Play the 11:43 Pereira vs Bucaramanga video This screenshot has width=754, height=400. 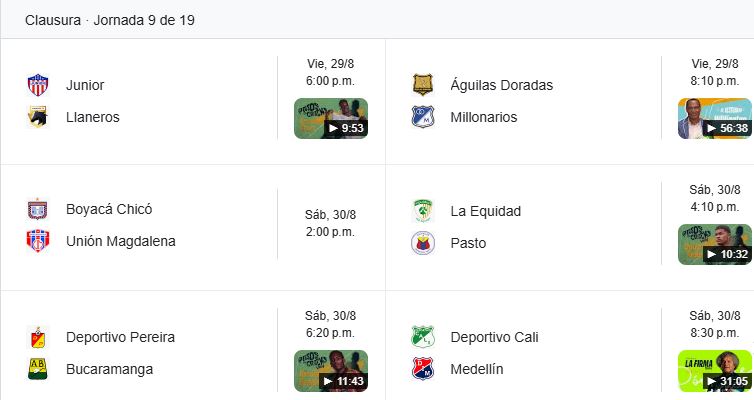(x=331, y=371)
